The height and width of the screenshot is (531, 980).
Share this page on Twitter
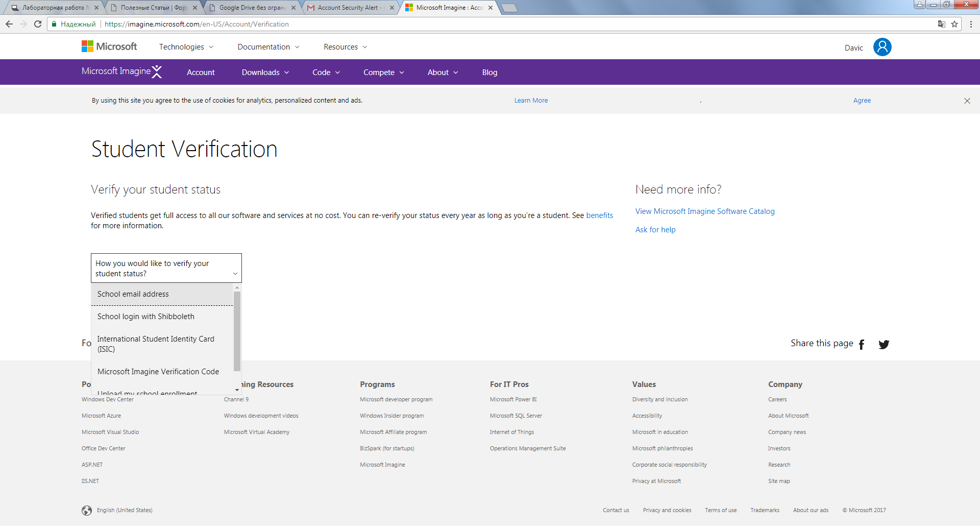pos(884,345)
